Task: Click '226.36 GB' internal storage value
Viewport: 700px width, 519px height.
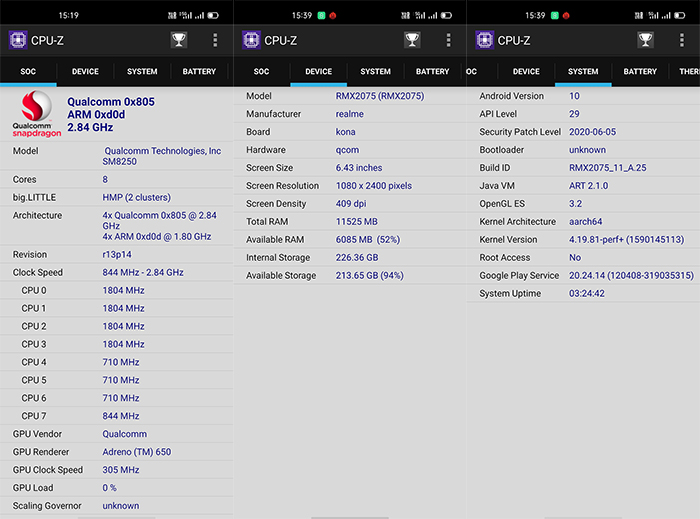Action: [357, 257]
